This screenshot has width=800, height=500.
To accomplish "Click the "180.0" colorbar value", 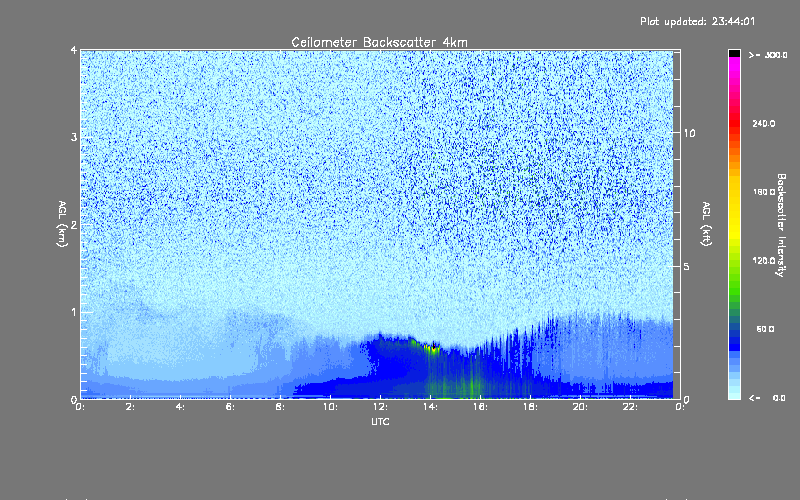I will pos(764,192).
